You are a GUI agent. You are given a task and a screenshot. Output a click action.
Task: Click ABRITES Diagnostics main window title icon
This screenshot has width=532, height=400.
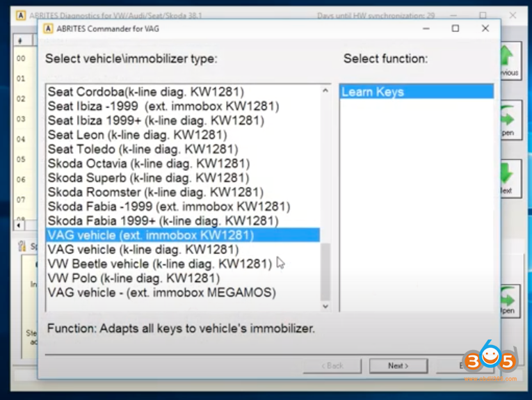21,15
